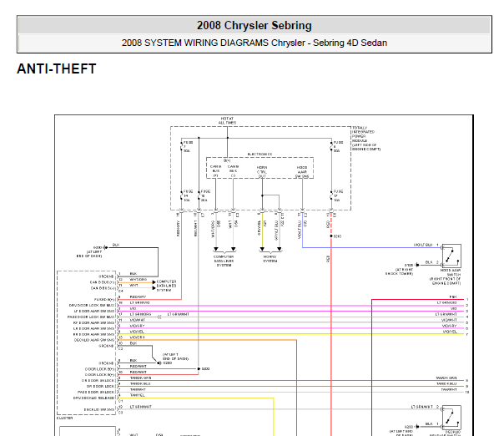Click the '2008 Chrysler Sebring' title header
This screenshot has height=436, width=504.
click(254, 25)
